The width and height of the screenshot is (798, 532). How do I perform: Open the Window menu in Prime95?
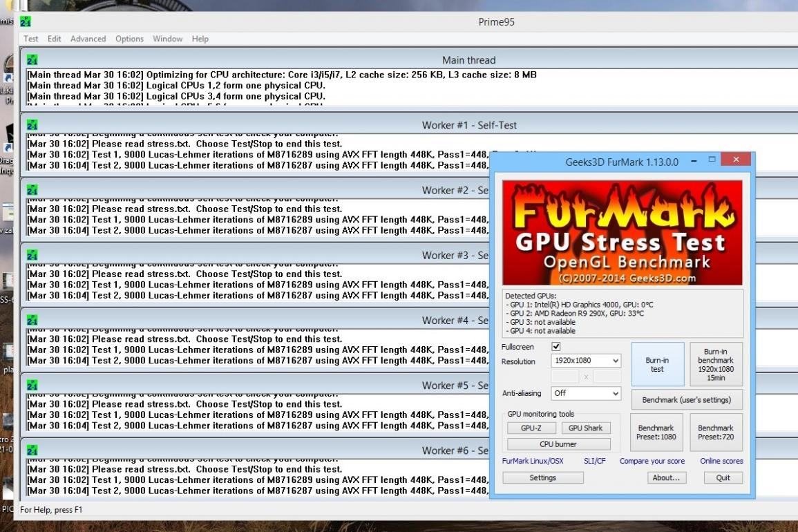tap(167, 39)
